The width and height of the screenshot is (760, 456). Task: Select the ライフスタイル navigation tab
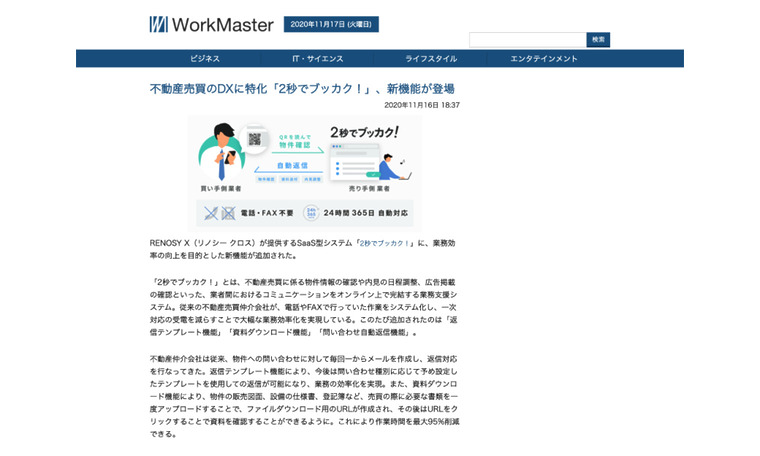point(431,59)
